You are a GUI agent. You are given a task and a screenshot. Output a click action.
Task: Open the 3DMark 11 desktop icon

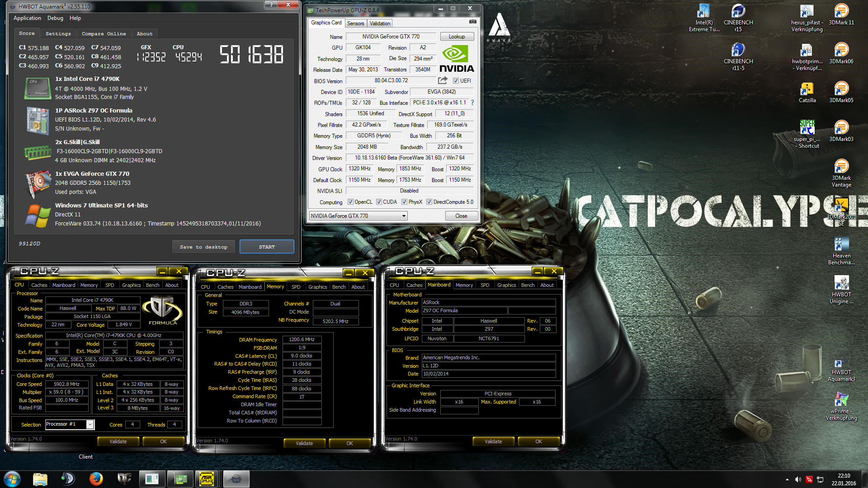pyautogui.click(x=841, y=15)
